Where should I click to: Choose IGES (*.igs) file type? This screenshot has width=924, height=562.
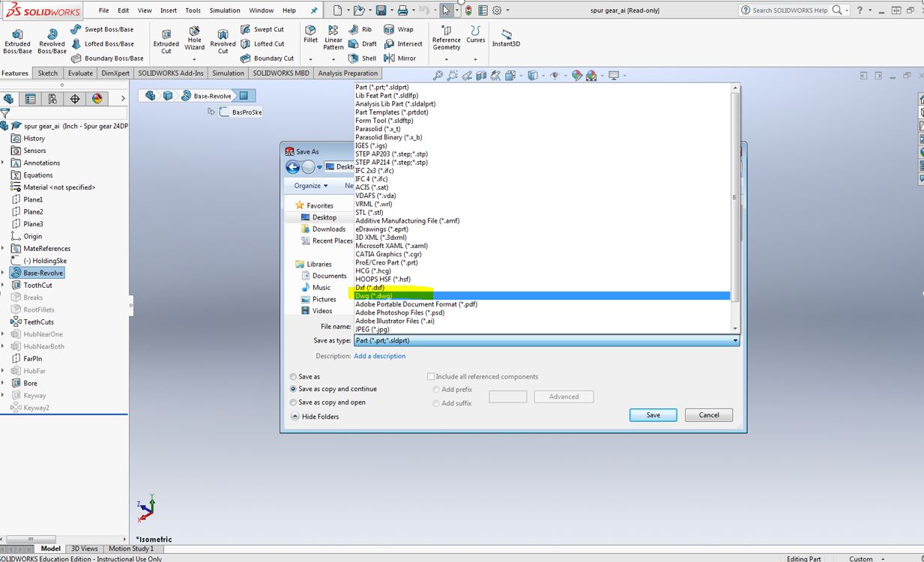point(542,146)
